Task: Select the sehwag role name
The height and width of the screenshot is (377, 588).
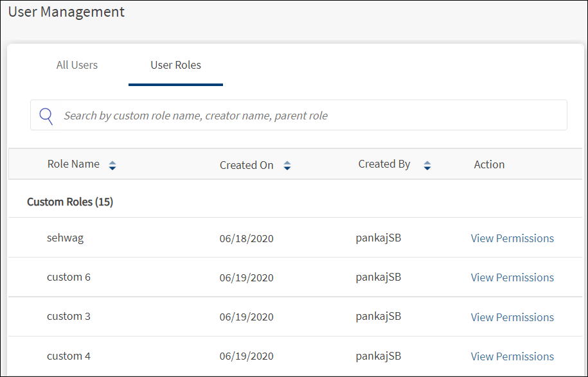Action: 65,238
